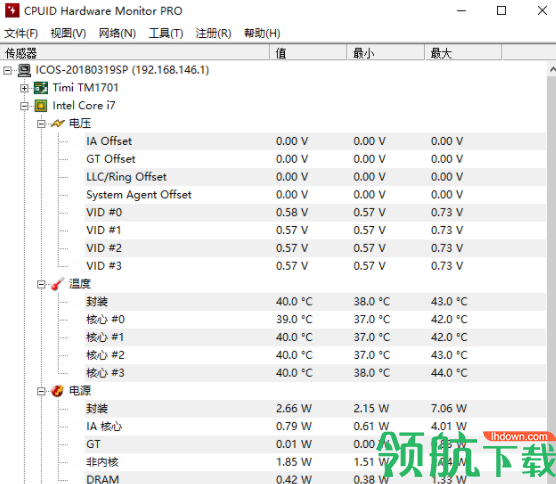Viewport: 556px width, 484px height.
Task: Click the 1.85 W value of 非内核
Action: tap(294, 462)
